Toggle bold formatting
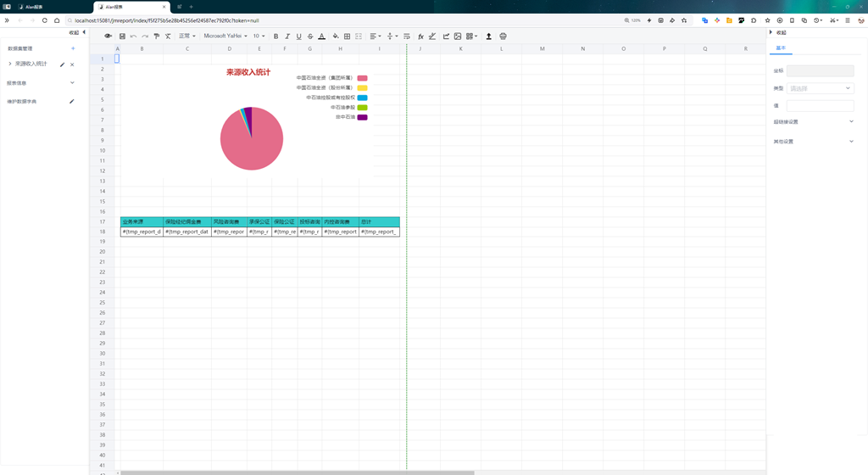This screenshot has width=868, height=475. (x=275, y=36)
